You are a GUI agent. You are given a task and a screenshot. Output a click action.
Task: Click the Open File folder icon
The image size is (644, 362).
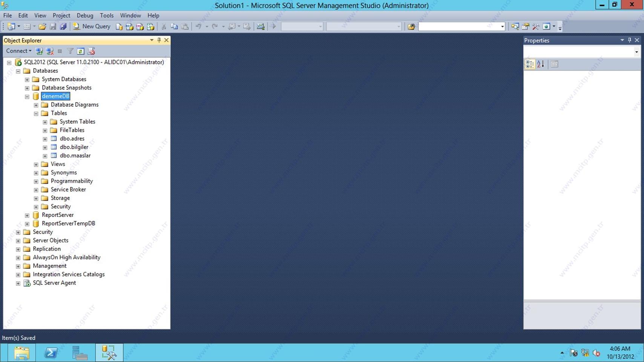(42, 26)
